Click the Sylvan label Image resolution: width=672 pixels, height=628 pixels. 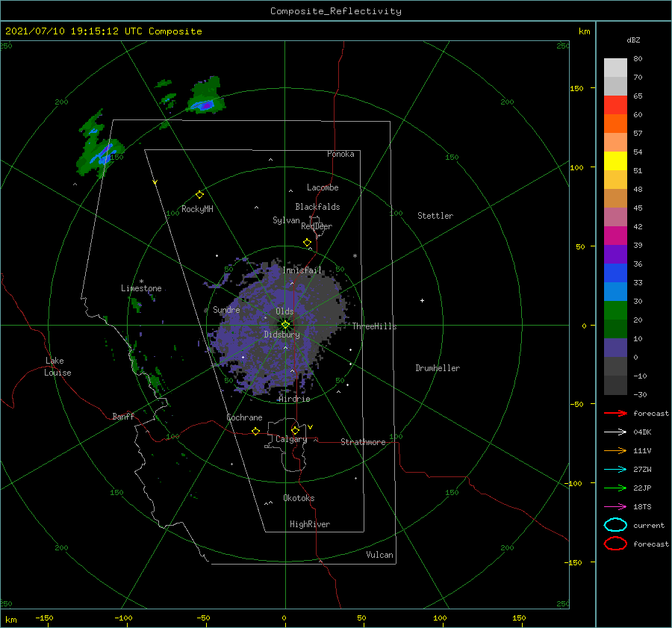[286, 220]
